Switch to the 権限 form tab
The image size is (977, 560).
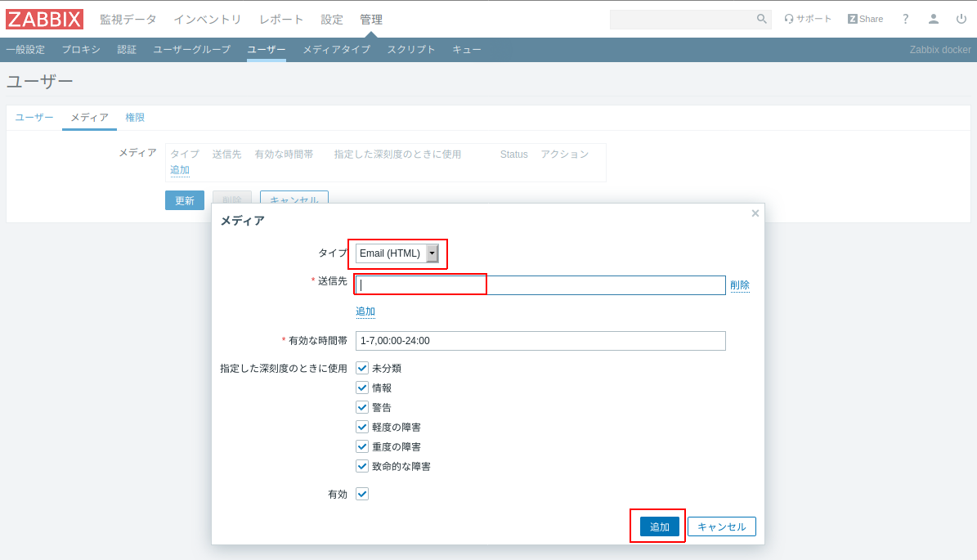point(135,117)
